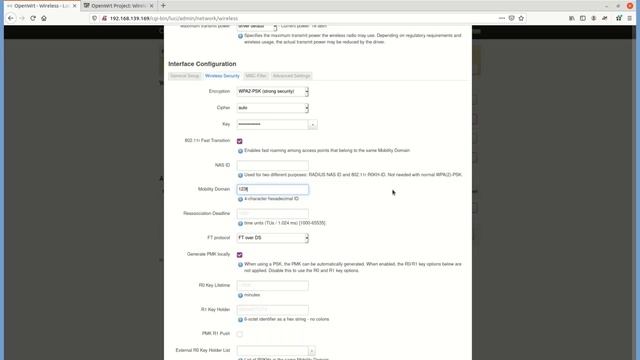This screenshot has width=640, height=360.
Task: Open the browser home page
Action: click(44, 18)
